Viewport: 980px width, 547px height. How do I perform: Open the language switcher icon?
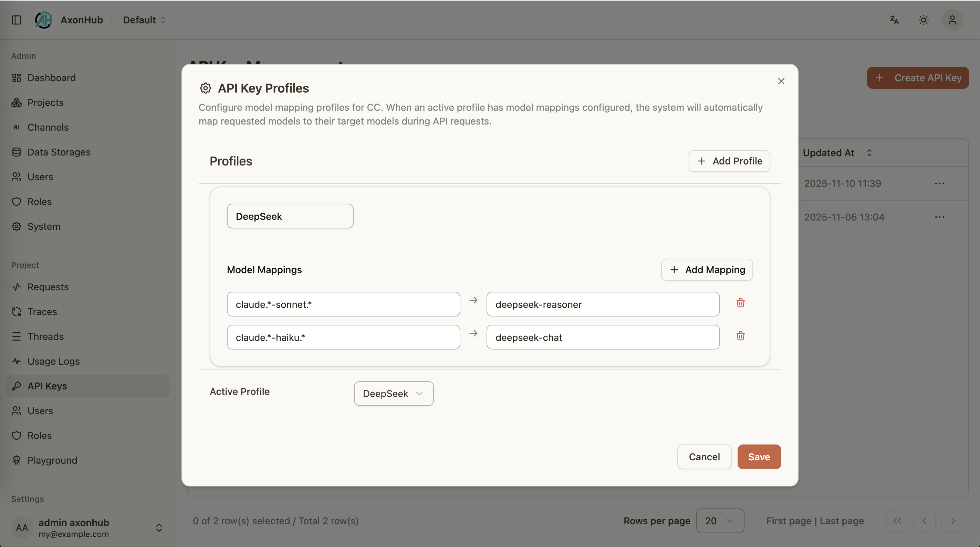tap(894, 20)
